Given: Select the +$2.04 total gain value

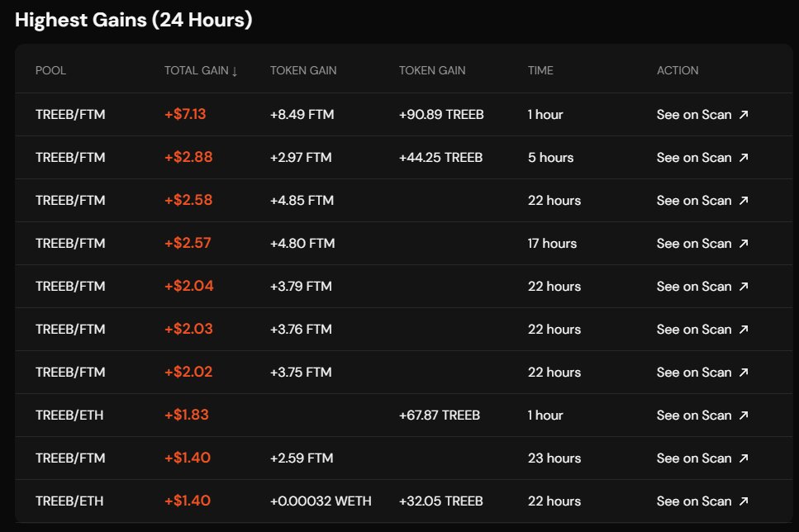Looking at the screenshot, I should tap(189, 286).
